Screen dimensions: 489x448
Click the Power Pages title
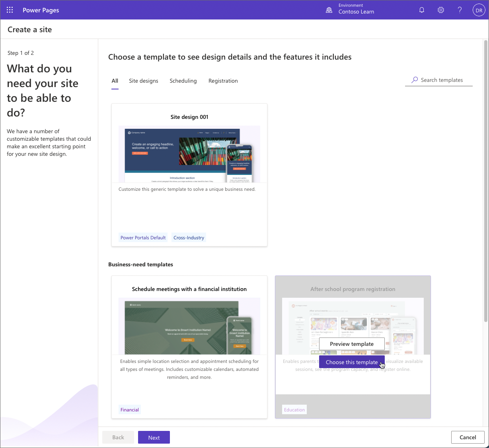pos(41,10)
